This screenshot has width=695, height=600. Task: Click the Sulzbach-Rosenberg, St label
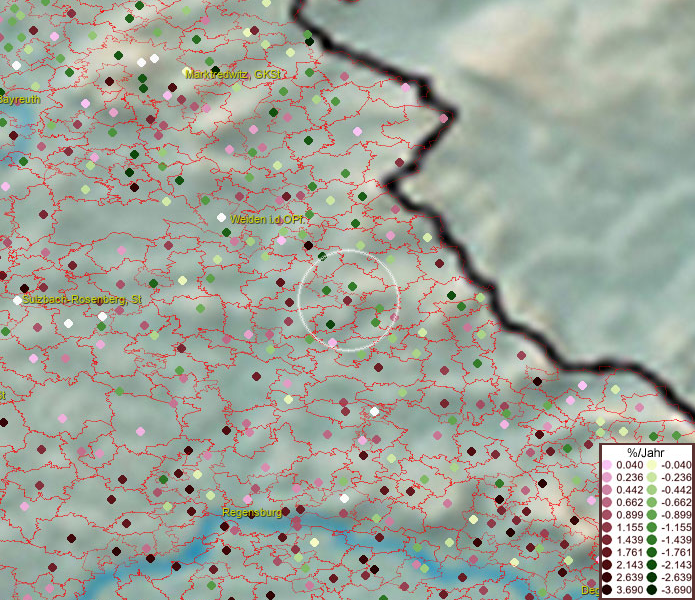82,300
